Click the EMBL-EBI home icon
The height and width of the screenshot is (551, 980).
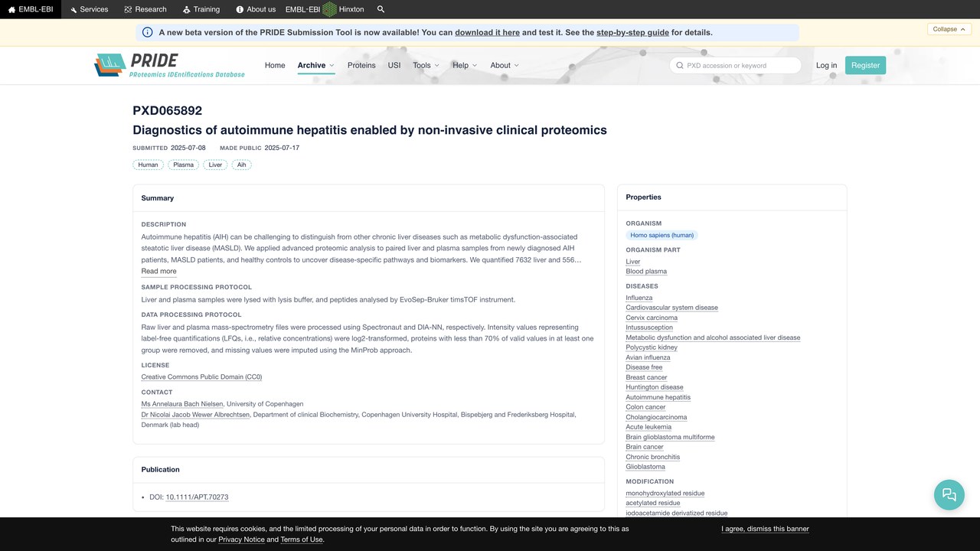coord(11,9)
